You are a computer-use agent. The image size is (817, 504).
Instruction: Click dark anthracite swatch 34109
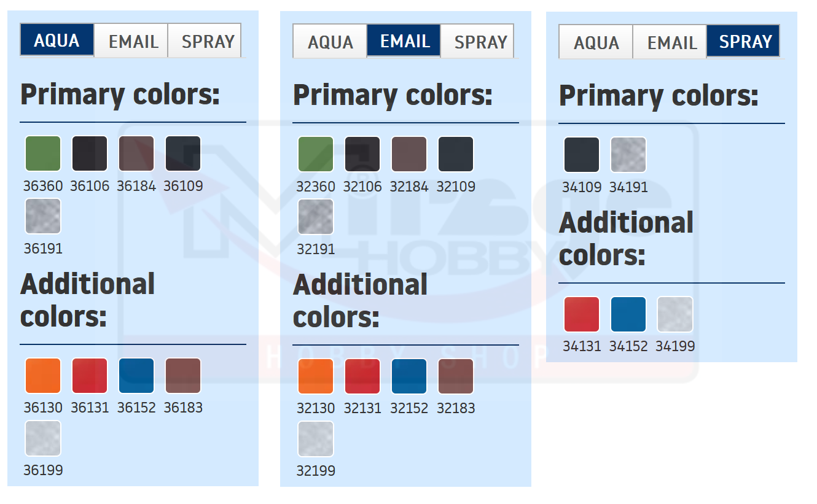coord(582,155)
